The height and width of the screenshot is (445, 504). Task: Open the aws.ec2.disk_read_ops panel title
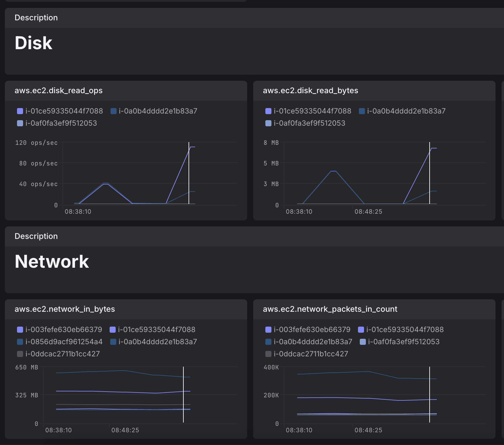tap(59, 90)
